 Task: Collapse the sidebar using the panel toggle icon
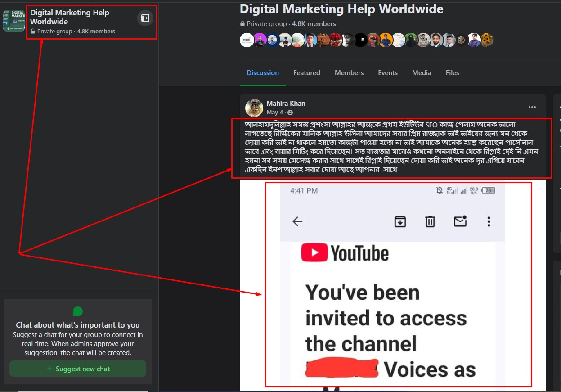[145, 18]
